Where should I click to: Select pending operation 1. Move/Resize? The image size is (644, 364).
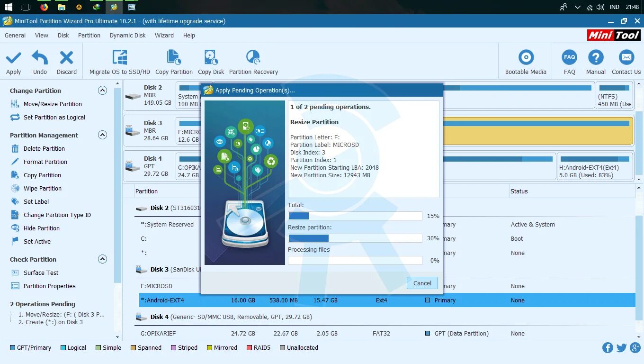[x=62, y=314]
